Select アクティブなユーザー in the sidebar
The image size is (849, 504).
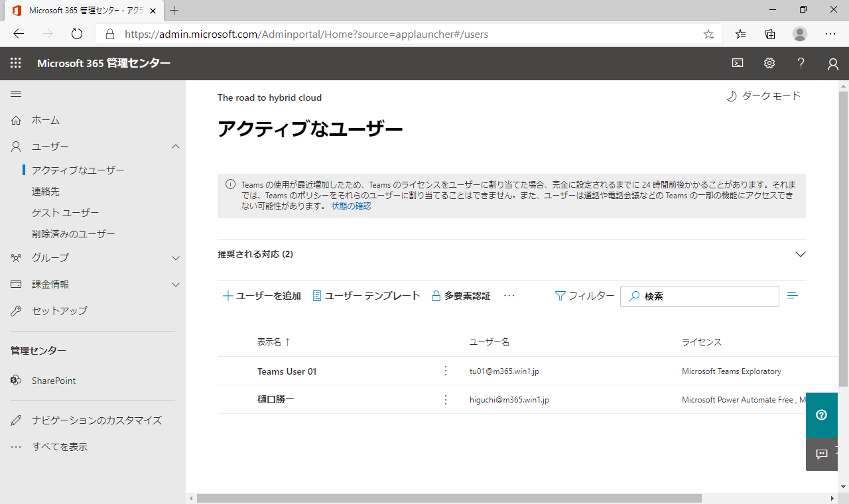point(78,170)
